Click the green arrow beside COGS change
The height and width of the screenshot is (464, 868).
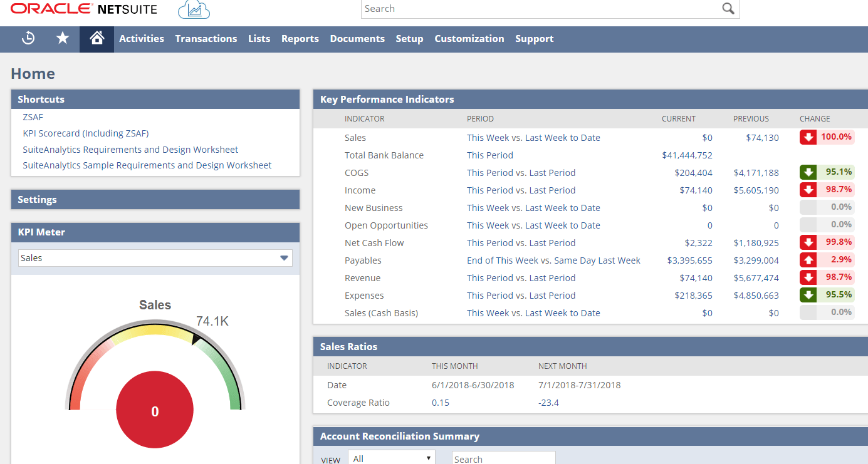(x=808, y=172)
